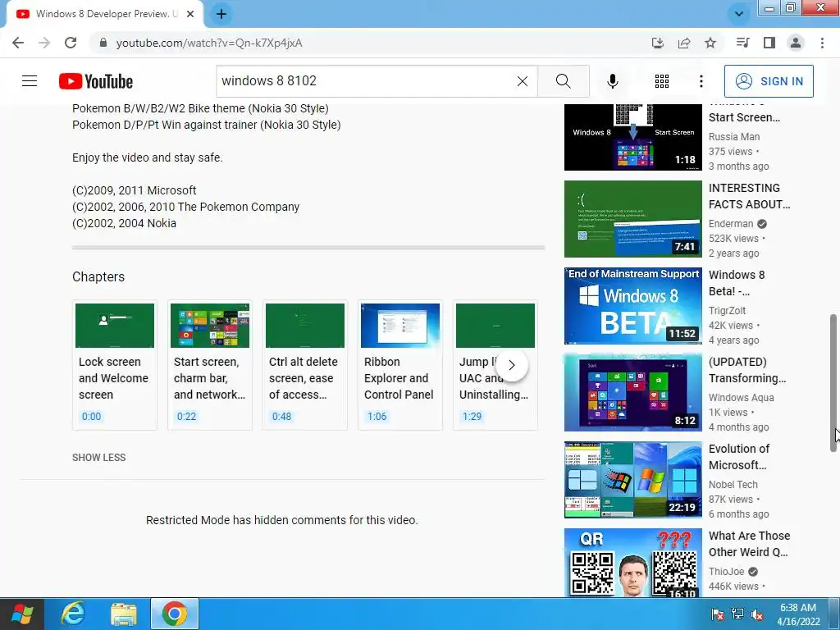Select the Windows 8 Developer Preview tab

pos(104,14)
